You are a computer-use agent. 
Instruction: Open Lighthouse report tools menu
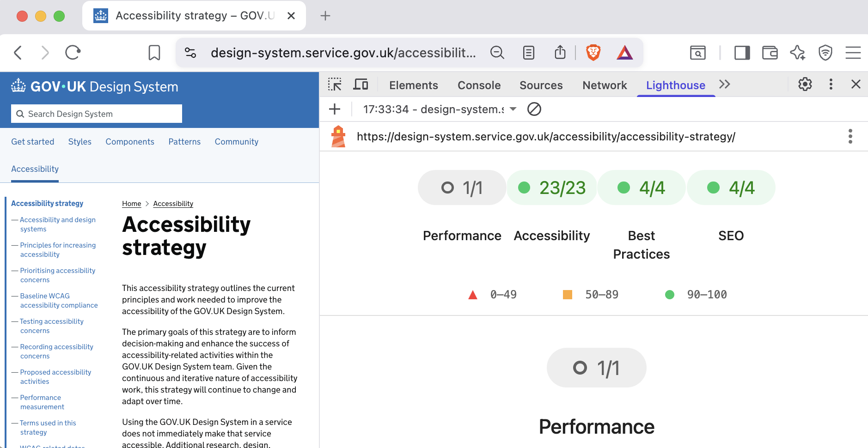coord(850,136)
